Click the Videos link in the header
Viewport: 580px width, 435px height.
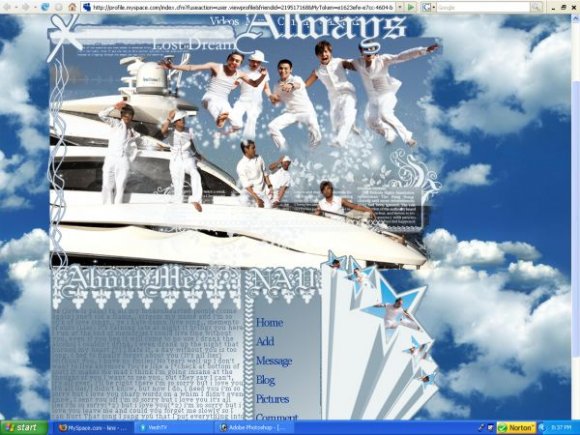point(225,21)
